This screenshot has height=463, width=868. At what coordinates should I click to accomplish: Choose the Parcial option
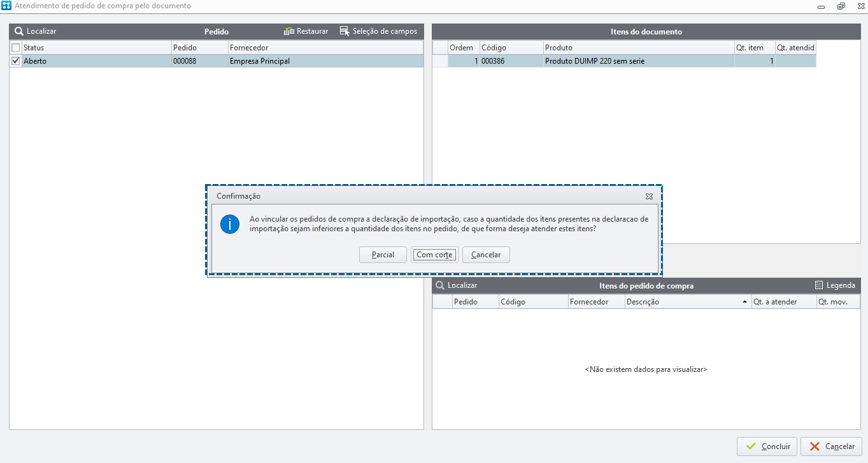383,255
